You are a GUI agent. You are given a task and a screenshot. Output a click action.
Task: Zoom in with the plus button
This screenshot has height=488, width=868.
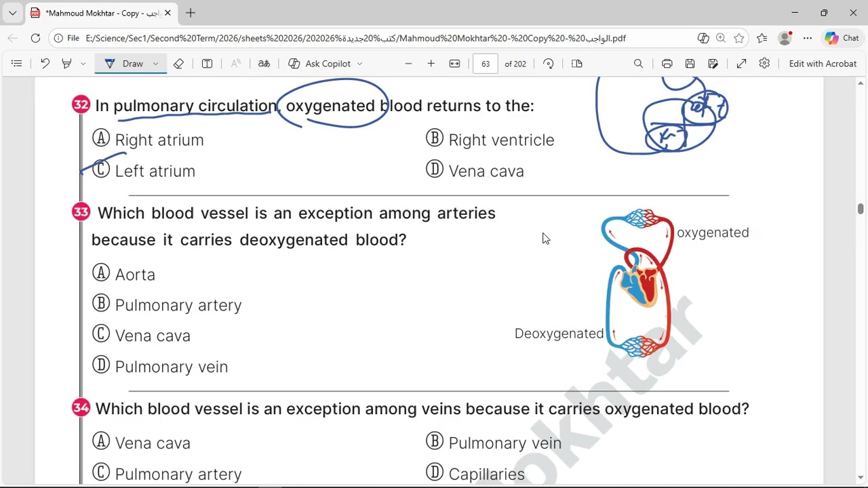click(431, 64)
